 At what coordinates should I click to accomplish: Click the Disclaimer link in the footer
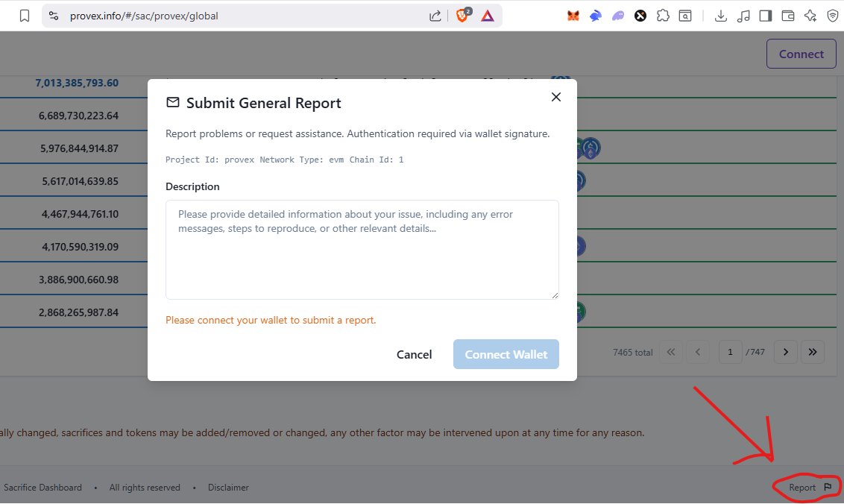click(x=228, y=487)
